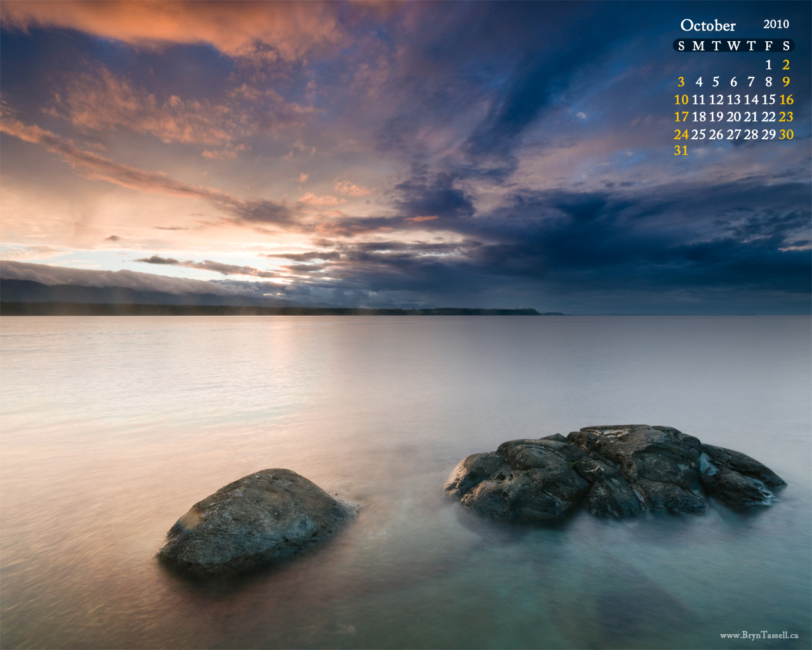Select the "W" Wednesday column header

(x=733, y=46)
